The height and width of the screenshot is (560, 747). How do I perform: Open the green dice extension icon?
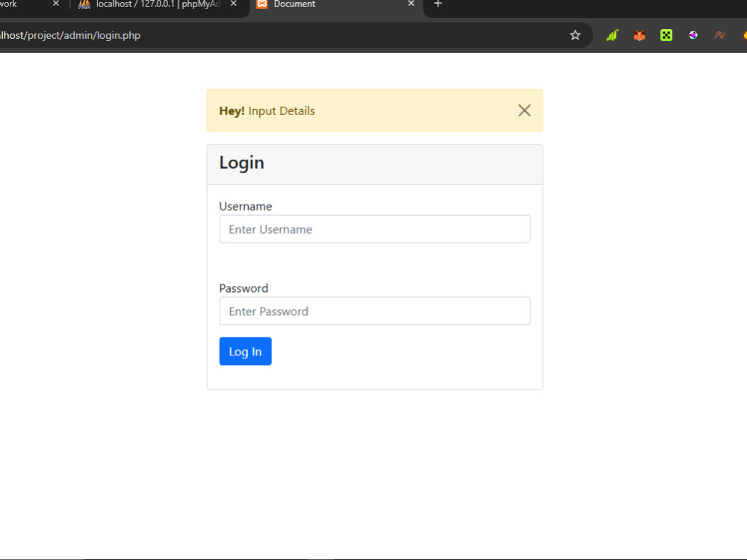tap(666, 35)
